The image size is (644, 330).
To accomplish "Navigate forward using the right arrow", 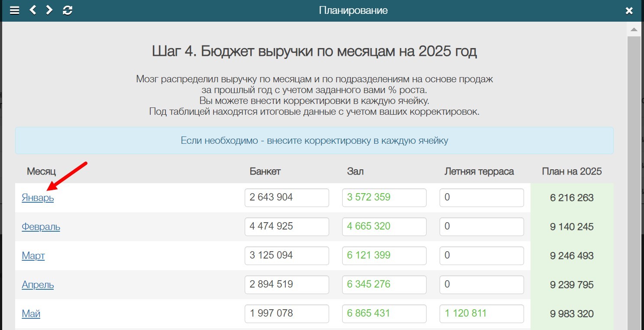I will (48, 10).
